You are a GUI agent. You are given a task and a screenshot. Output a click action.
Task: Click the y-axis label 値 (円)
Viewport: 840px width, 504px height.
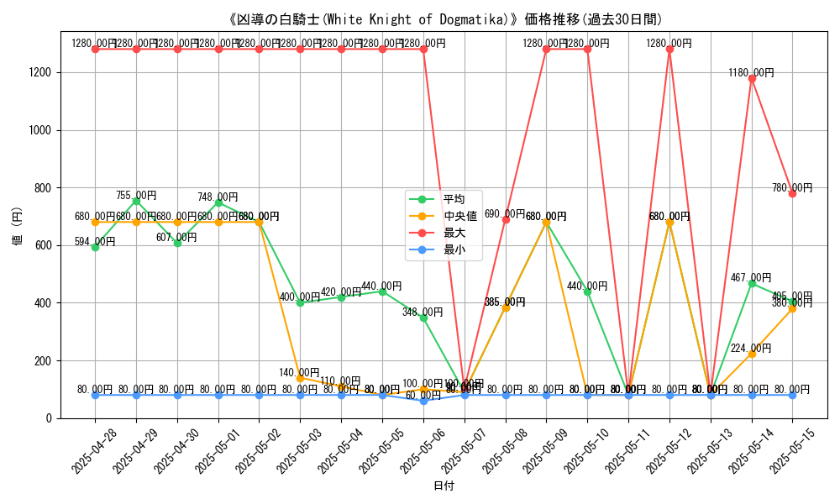[18, 226]
